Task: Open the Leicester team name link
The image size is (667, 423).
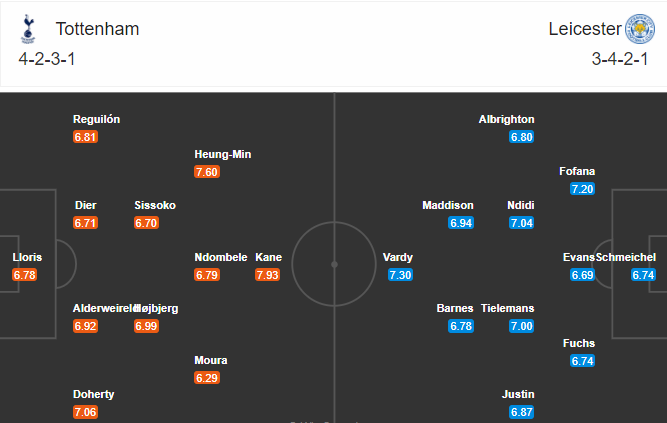Action: point(585,29)
